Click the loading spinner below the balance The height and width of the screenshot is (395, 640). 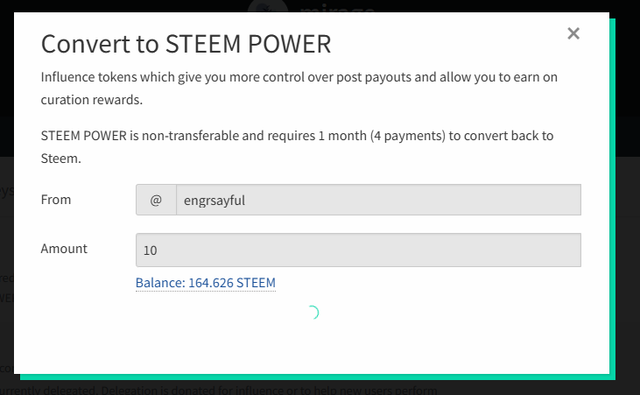click(x=312, y=313)
